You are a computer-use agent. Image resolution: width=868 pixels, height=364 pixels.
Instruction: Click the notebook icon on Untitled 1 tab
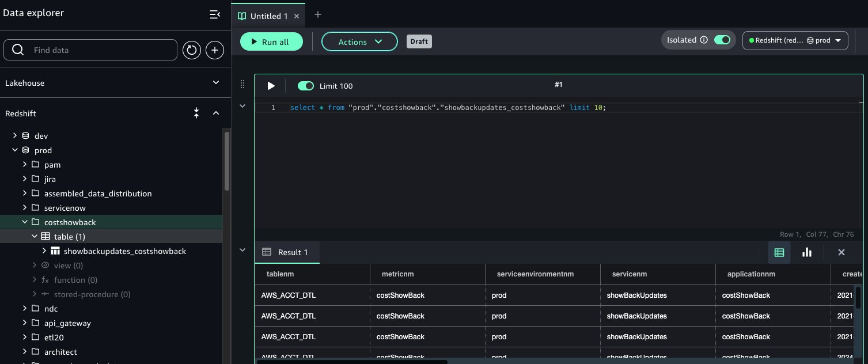click(x=242, y=16)
